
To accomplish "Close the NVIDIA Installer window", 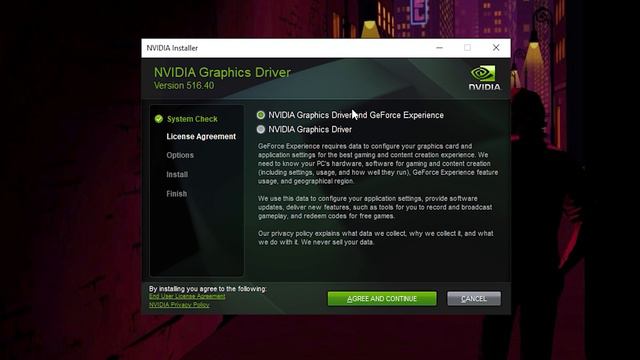I will [x=496, y=48].
